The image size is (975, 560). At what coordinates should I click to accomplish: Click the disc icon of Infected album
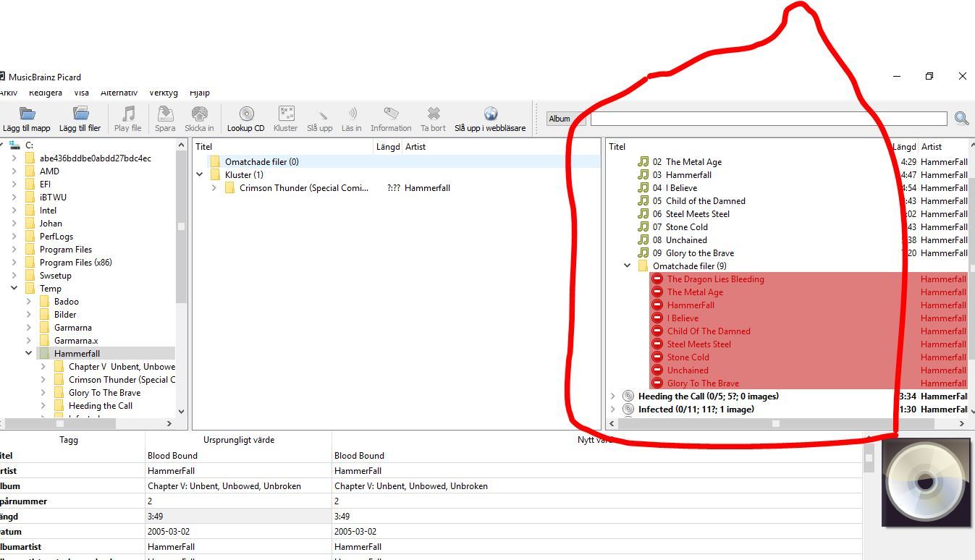point(628,410)
